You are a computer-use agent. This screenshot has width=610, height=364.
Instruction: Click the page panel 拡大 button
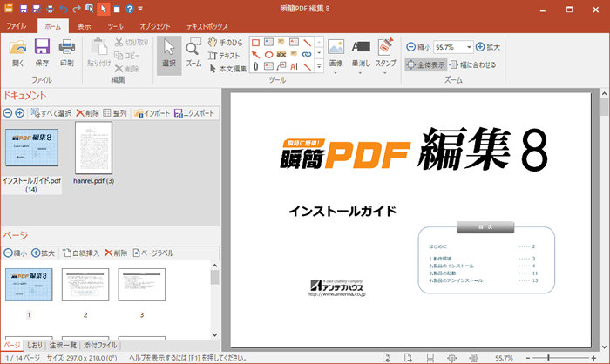(x=44, y=253)
